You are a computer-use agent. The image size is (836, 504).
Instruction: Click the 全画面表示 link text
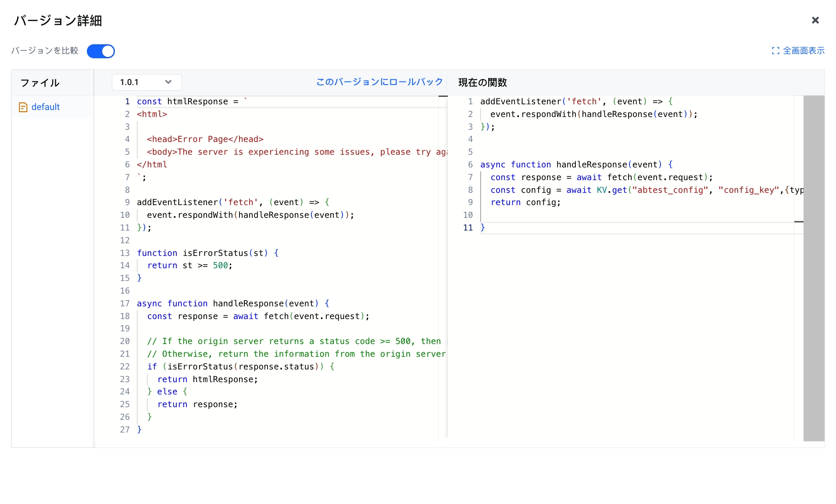click(x=804, y=51)
